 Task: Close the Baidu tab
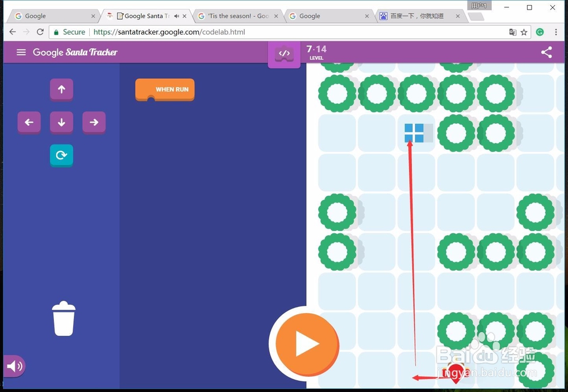tap(458, 16)
